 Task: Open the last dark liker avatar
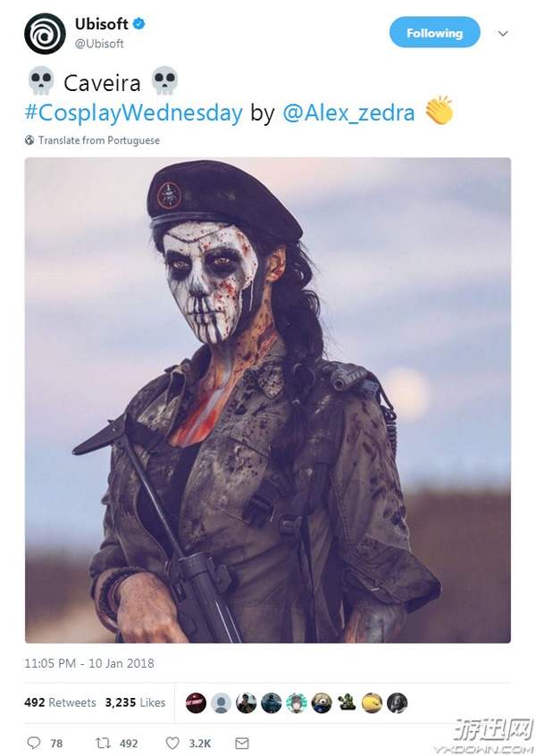[x=397, y=703]
